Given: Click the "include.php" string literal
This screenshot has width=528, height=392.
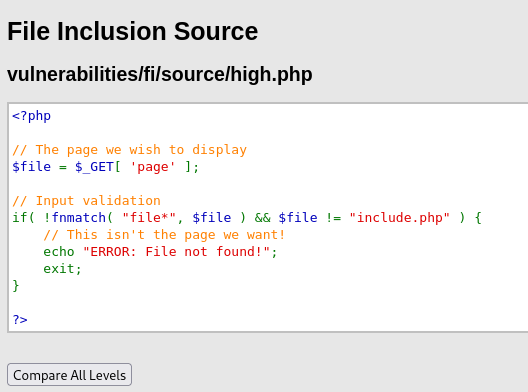Looking at the screenshot, I should pos(399,218).
